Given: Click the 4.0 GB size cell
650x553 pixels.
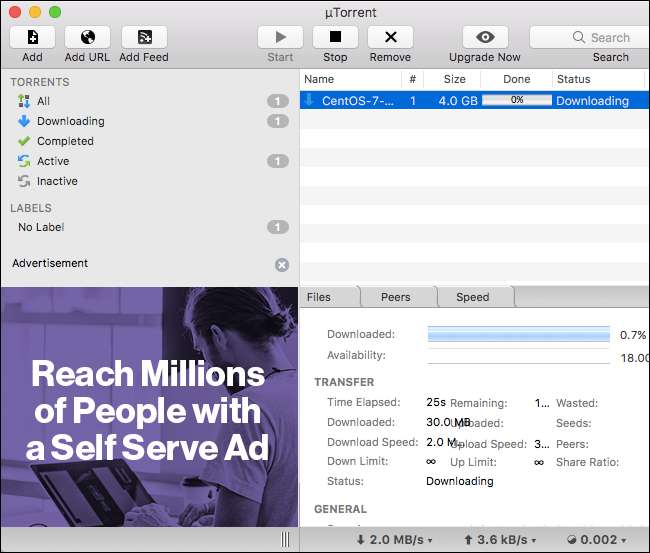Looking at the screenshot, I should (x=458, y=101).
